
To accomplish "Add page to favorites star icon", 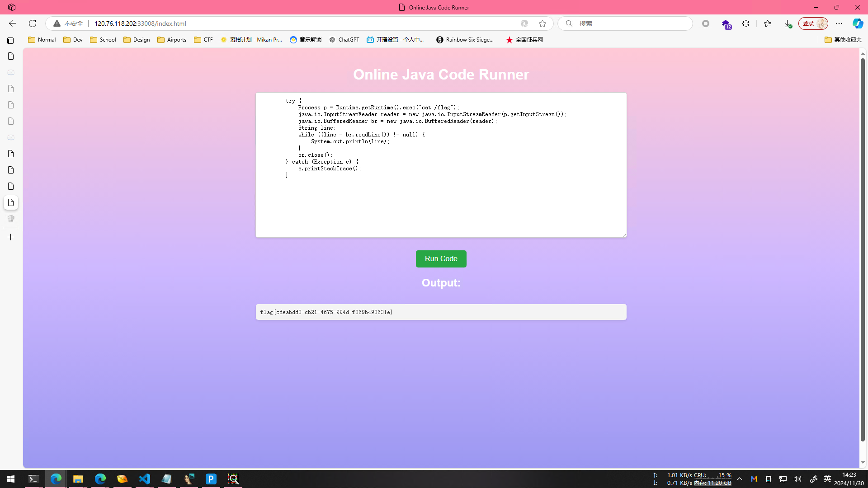I will click(x=542, y=23).
